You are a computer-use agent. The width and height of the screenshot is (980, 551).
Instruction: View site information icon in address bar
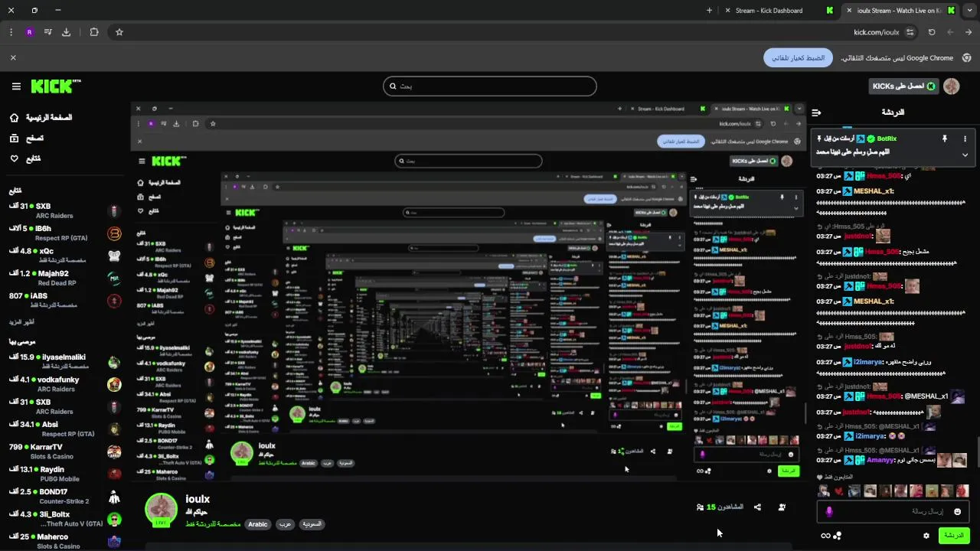tap(910, 32)
